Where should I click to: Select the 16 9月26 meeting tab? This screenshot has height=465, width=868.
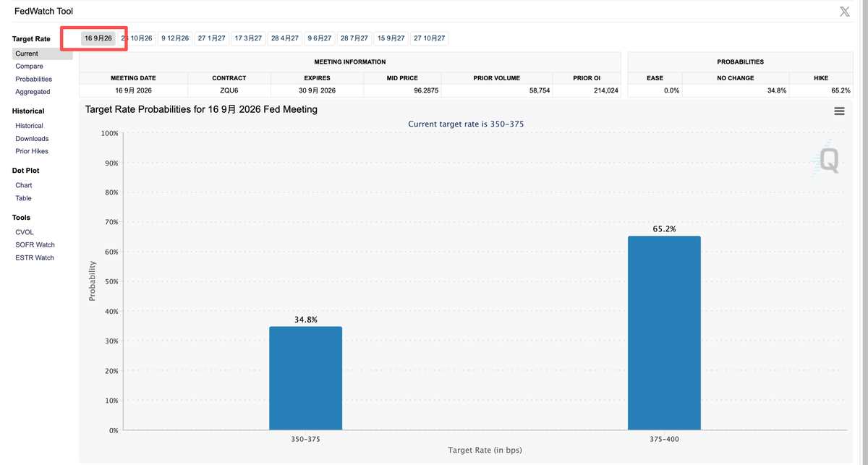point(98,38)
